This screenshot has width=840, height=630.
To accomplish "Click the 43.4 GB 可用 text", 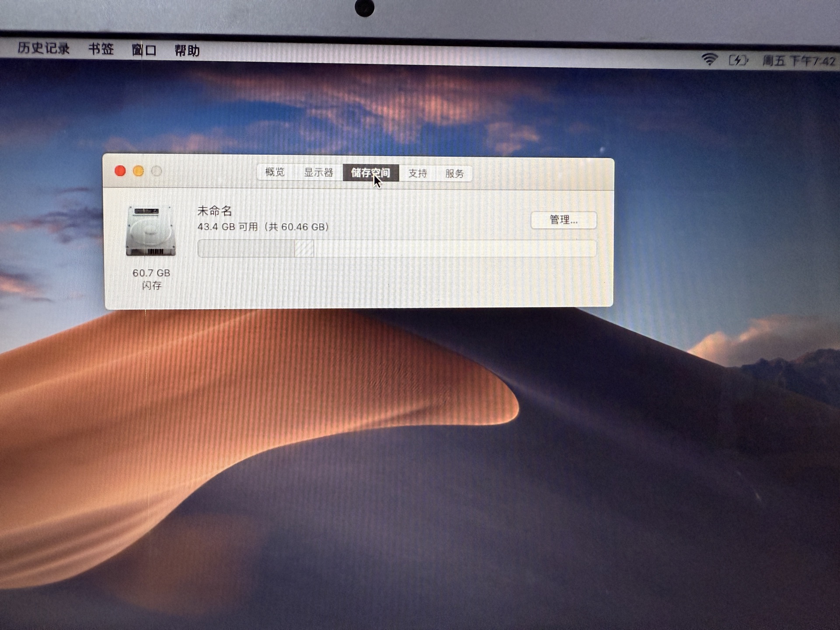I will click(227, 227).
